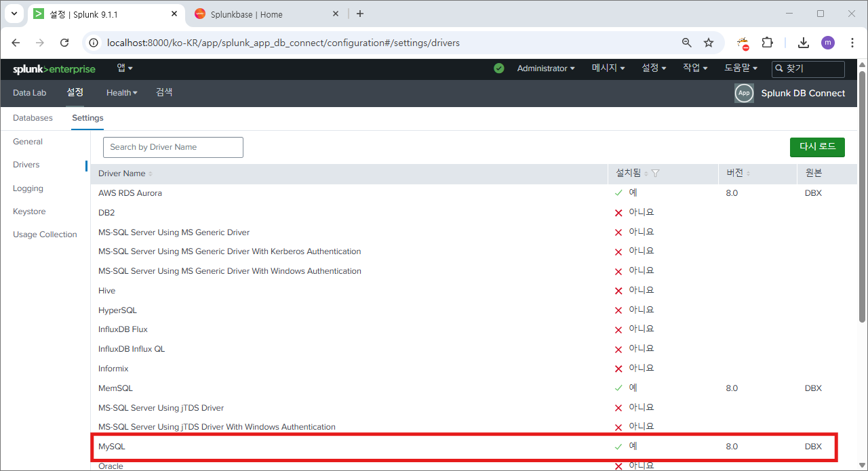Screen dimensions: 868x471
Task: Click the zoom magnifier icon in address bar
Action: 687,43
